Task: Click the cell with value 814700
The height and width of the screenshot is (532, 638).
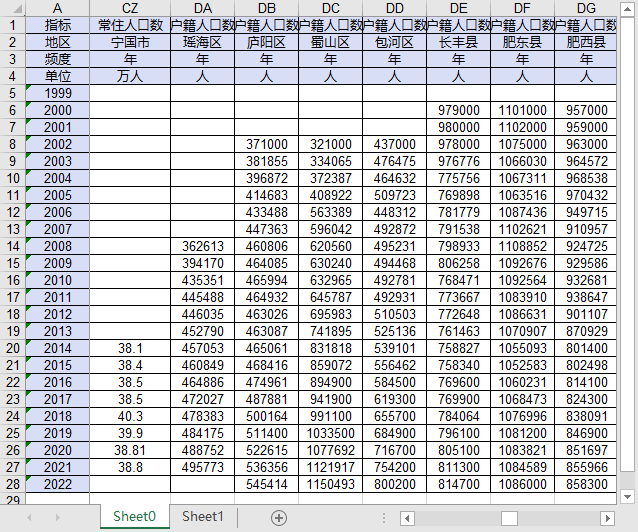Action: (459, 484)
